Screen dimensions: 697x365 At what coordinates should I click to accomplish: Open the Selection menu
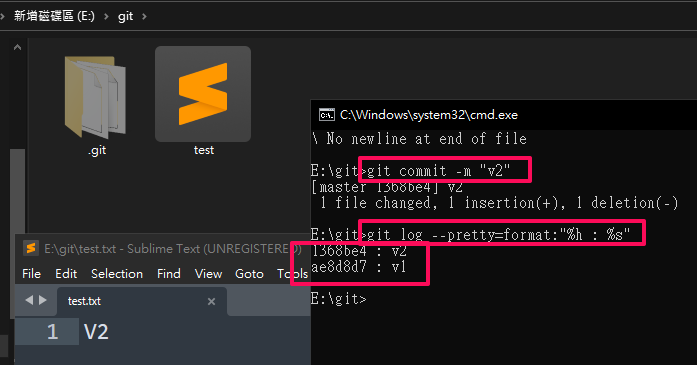(117, 273)
